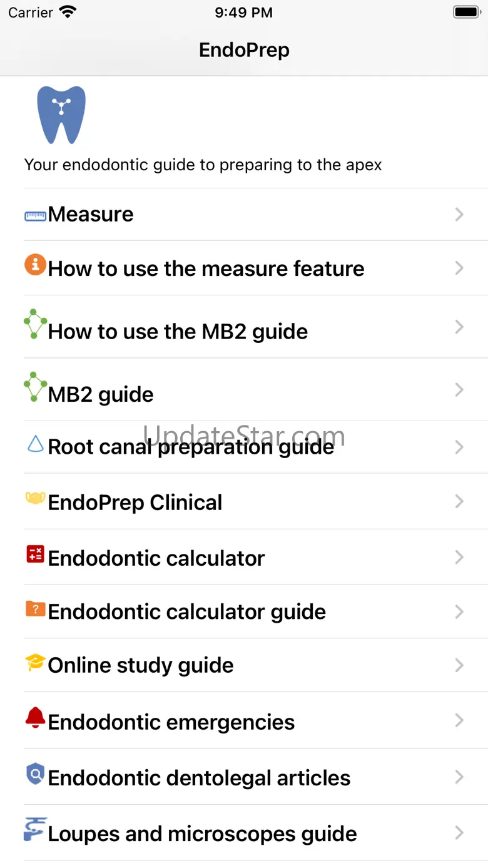Click the red bell icon
This screenshot has height=868, width=488.
pyautogui.click(x=35, y=717)
